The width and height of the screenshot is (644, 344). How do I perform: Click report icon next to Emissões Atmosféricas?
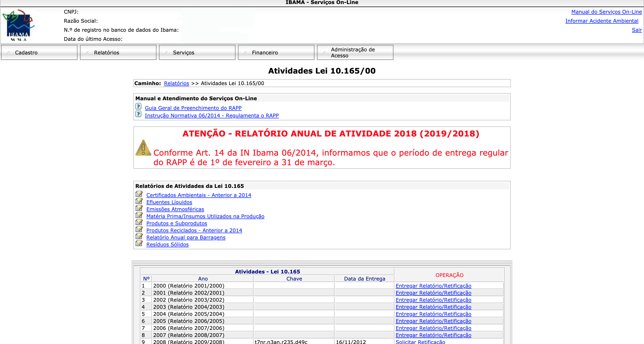coord(139,208)
